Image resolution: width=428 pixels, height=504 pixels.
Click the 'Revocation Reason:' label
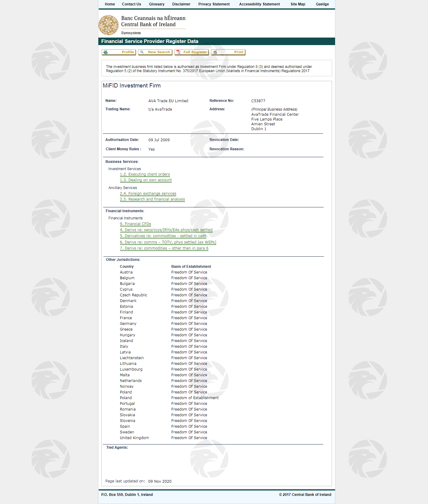pos(227,149)
